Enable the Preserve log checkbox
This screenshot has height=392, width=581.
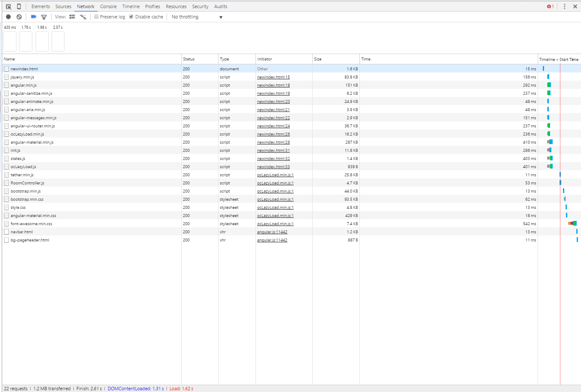point(97,17)
